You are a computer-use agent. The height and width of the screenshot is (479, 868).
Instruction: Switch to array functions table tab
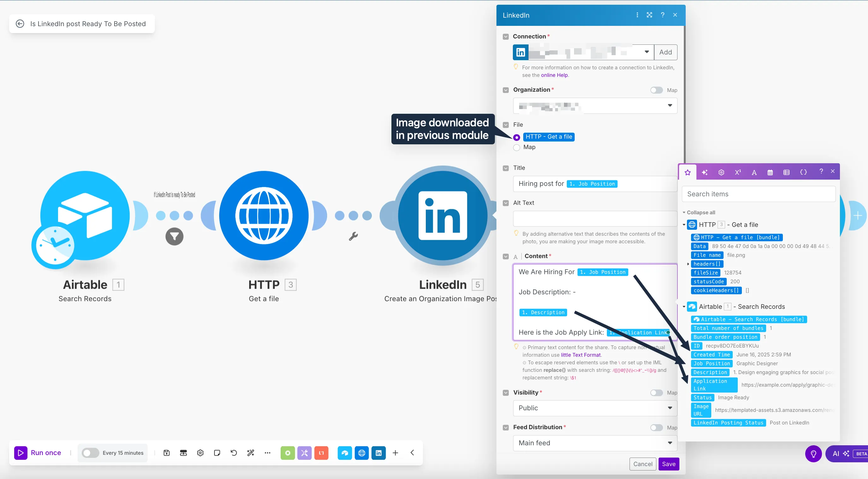[x=786, y=172]
